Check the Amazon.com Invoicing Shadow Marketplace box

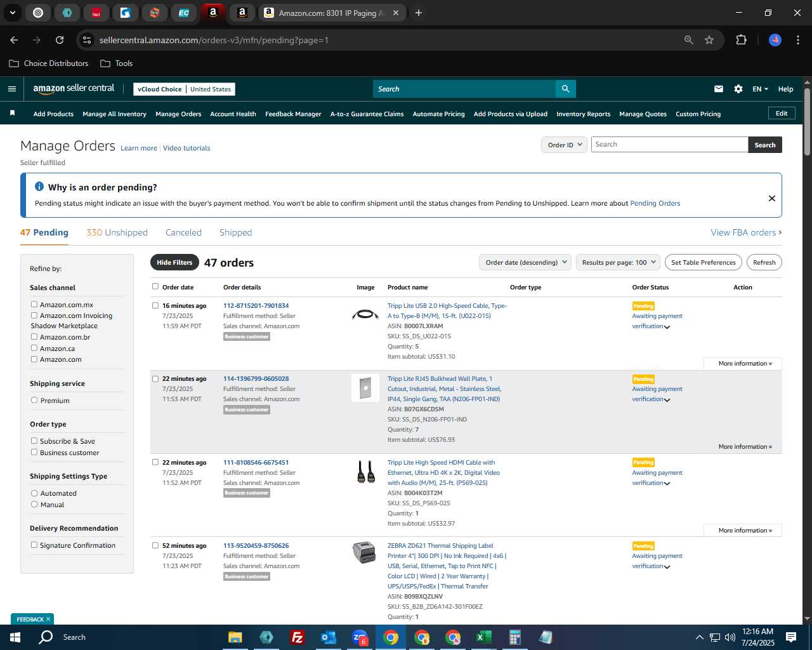[x=34, y=315]
